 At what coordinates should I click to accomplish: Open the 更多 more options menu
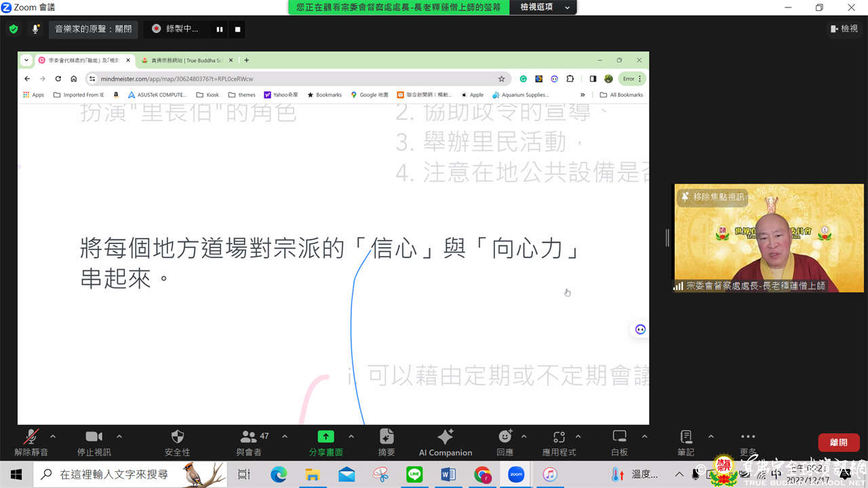[748, 443]
